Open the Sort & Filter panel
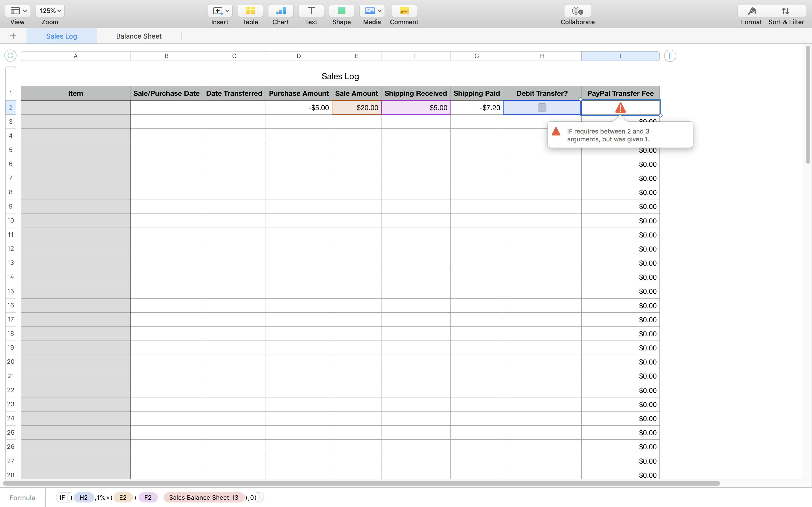This screenshot has height=507, width=812. tap(785, 11)
